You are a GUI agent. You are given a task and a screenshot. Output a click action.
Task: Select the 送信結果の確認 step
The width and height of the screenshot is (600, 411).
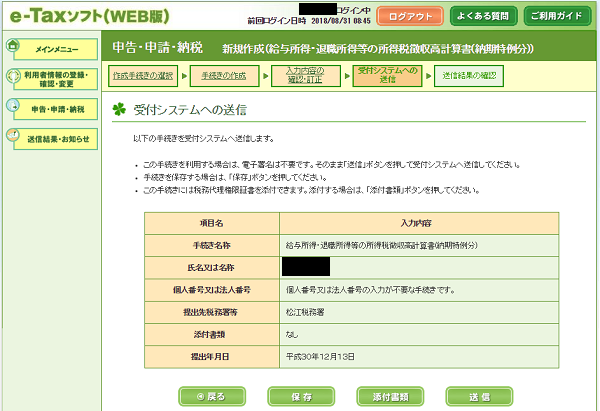click(x=469, y=76)
